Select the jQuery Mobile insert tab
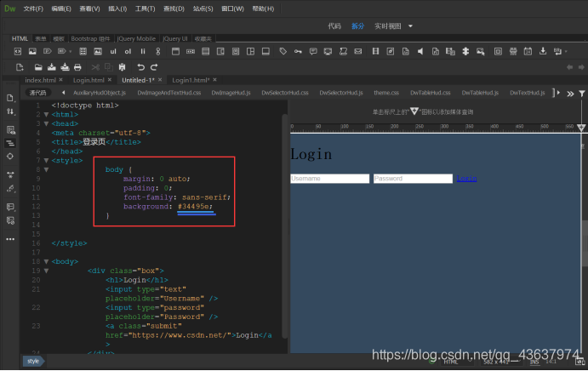Viewport: 588px width, 371px height. point(136,38)
